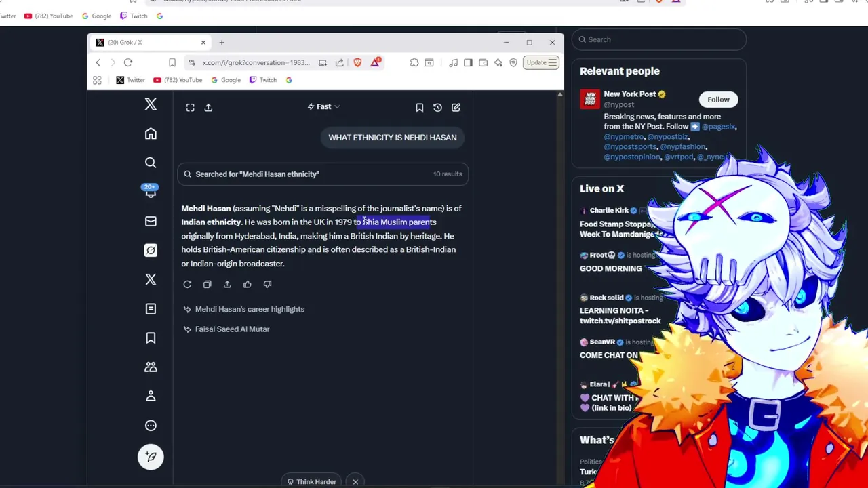Open Google bookmark in Grok window bar
868x488 pixels.
(226, 80)
